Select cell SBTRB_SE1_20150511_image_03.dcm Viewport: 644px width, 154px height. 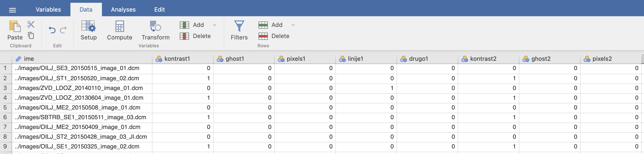point(82,117)
